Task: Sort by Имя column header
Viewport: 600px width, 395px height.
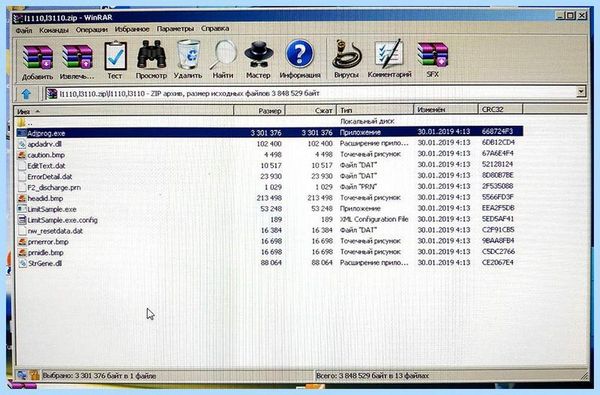Action: click(x=124, y=111)
